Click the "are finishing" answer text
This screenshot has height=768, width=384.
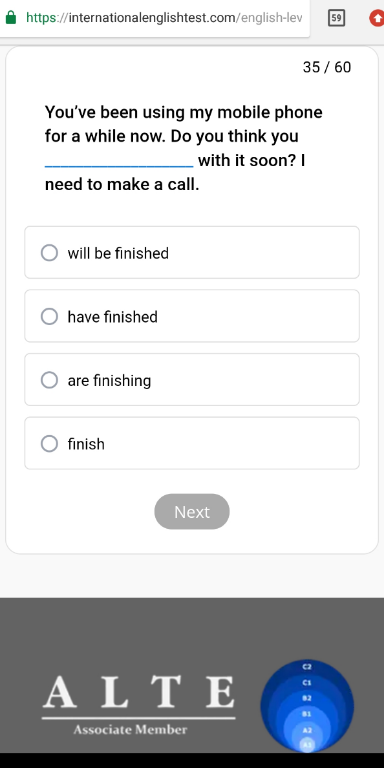click(109, 381)
